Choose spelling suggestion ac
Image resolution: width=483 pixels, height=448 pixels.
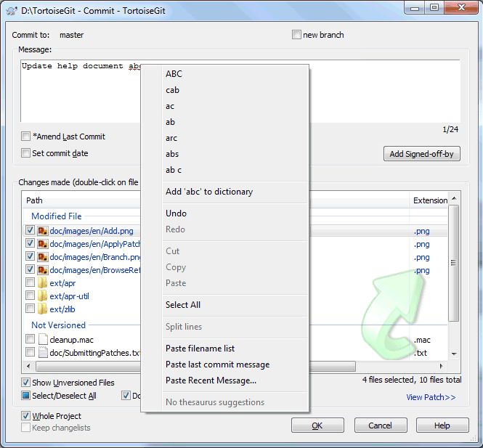point(225,106)
